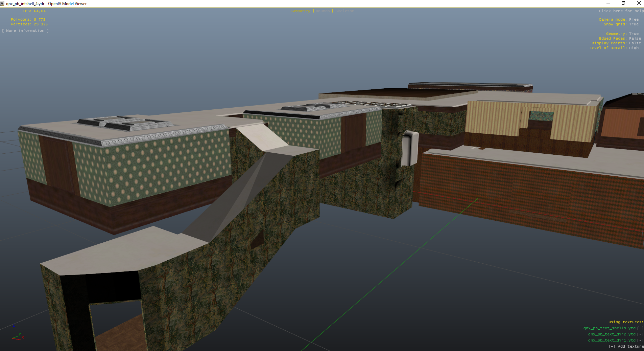
Task: Open the Skeleton tab
Action: (x=345, y=11)
